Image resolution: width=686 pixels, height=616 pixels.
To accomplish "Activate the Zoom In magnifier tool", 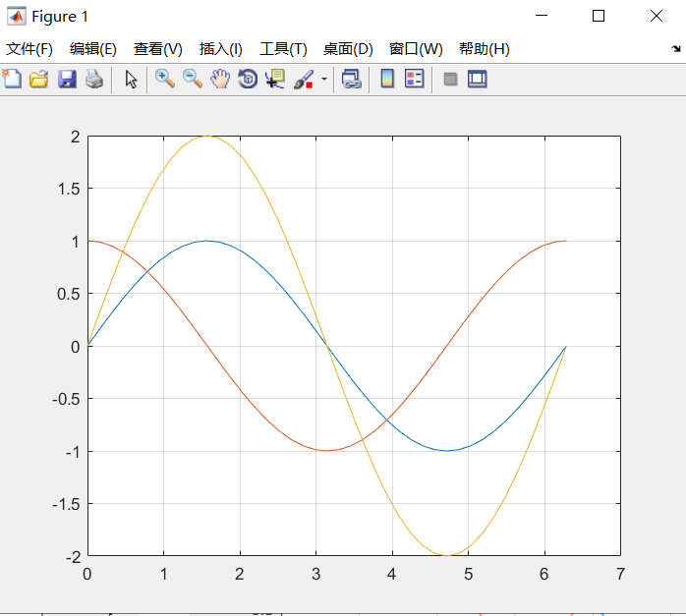I will pyautogui.click(x=165, y=80).
